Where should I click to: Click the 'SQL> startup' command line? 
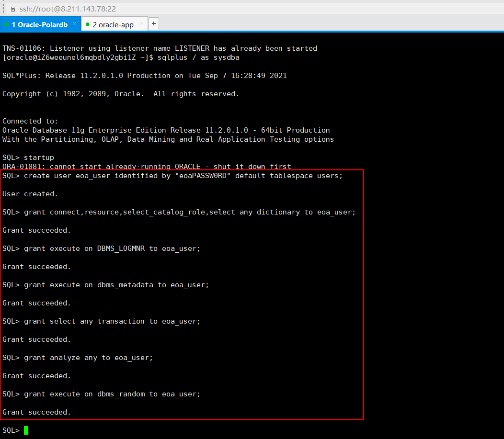28,158
